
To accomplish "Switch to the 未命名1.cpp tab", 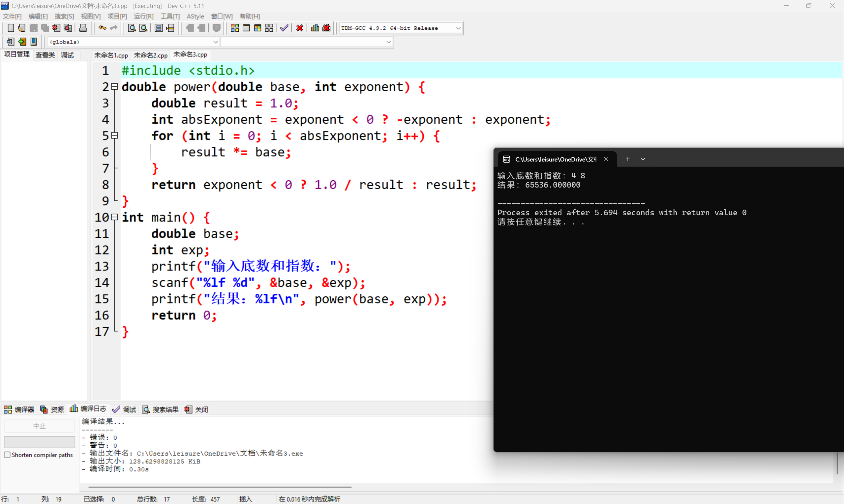I will coord(111,55).
